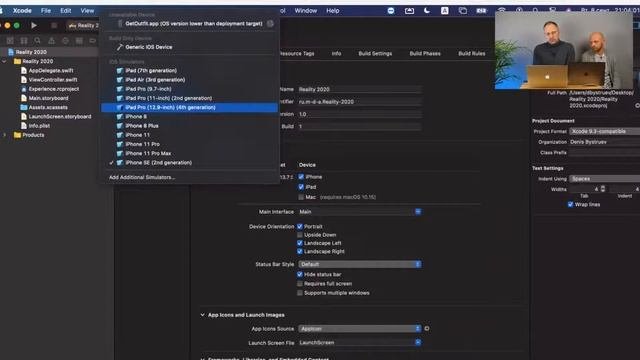Screen dimensions: 640x360
Task: Open the Project navigator folder icon
Action: (10, 40)
